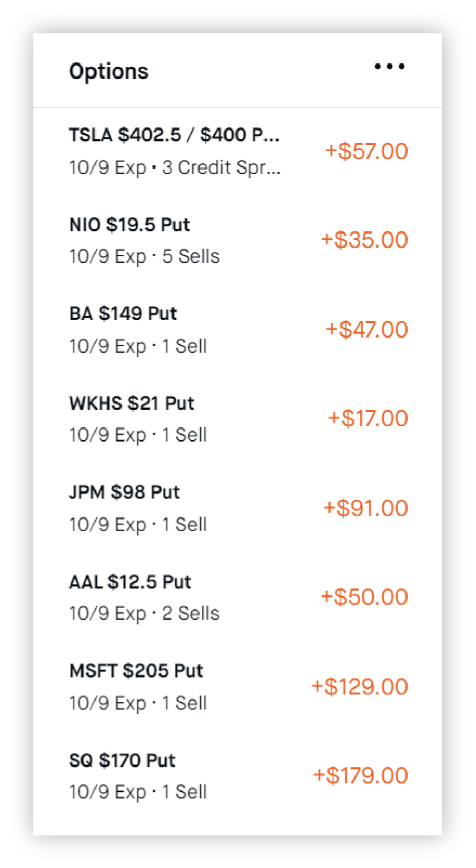View the SQ $170 Put position

tap(122, 761)
